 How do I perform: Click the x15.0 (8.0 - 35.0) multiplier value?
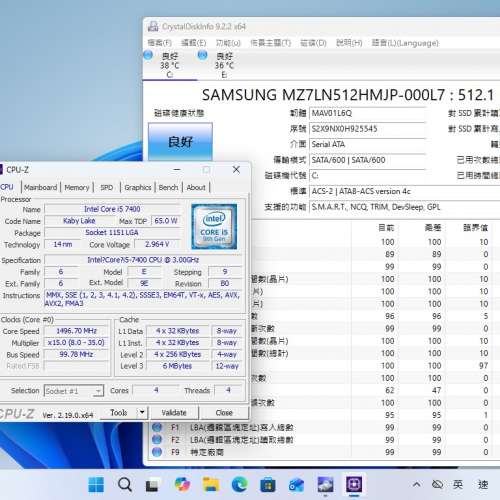click(x=76, y=343)
